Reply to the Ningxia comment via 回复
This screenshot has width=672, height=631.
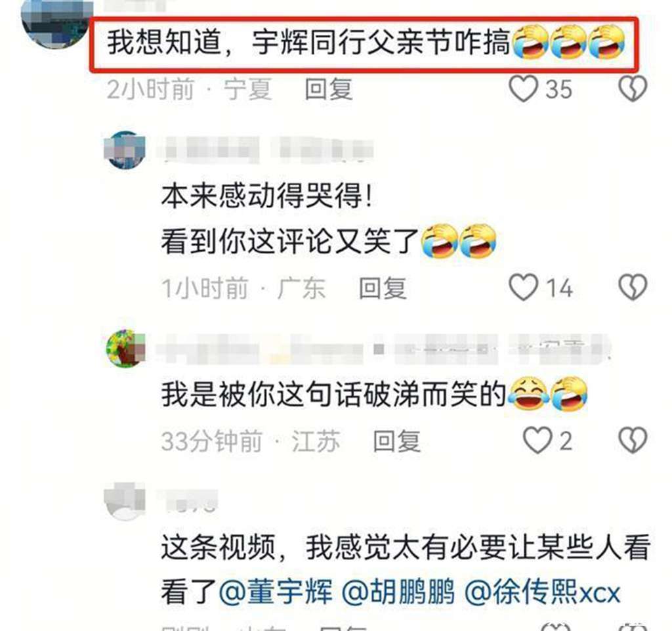[329, 89]
